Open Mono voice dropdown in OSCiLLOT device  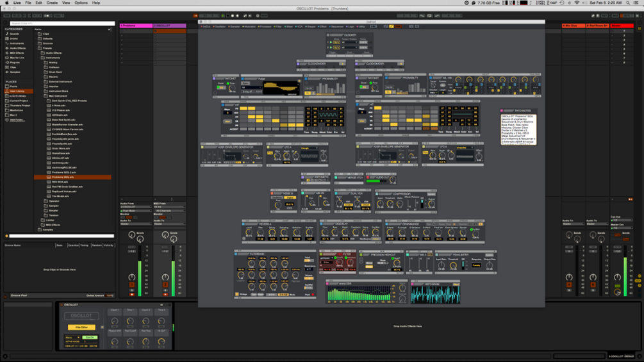click(x=72, y=338)
